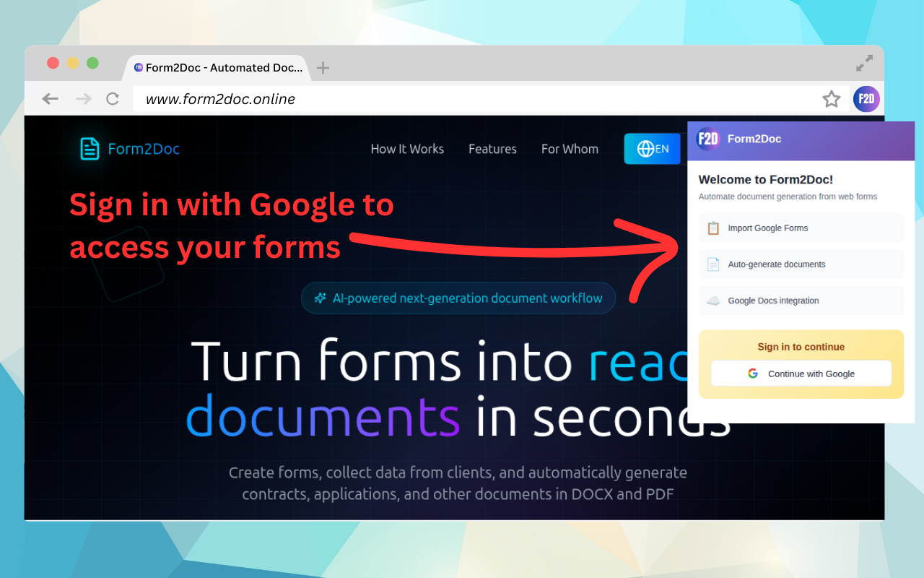924x578 pixels.
Task: Open the How It Works menu item
Action: point(407,149)
